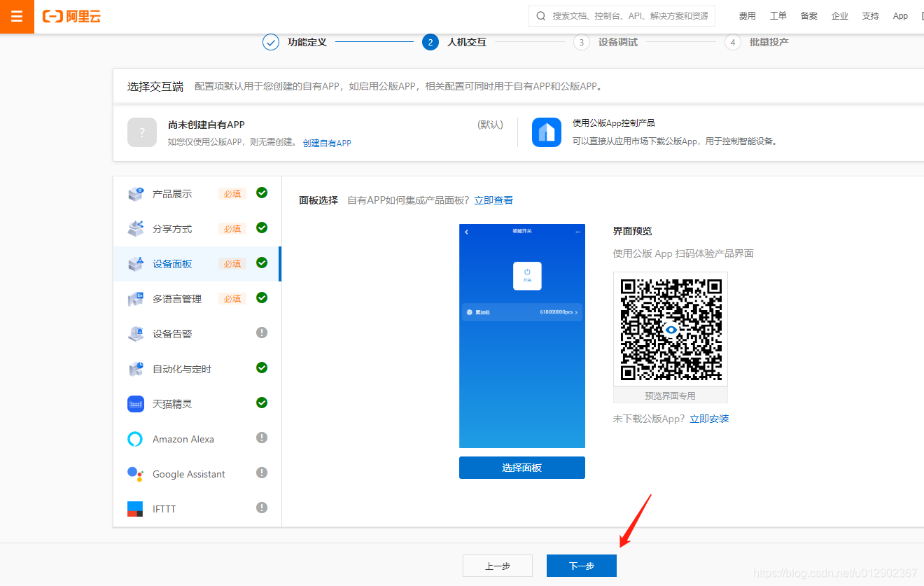The width and height of the screenshot is (924, 586).
Task: Click the 设备告警 alarm icon
Action: [136, 334]
